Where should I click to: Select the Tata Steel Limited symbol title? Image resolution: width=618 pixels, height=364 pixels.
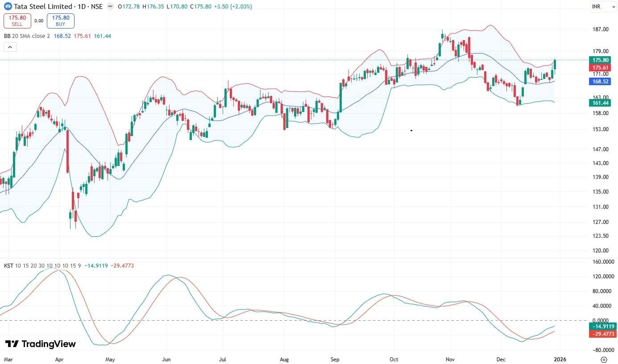42,7
